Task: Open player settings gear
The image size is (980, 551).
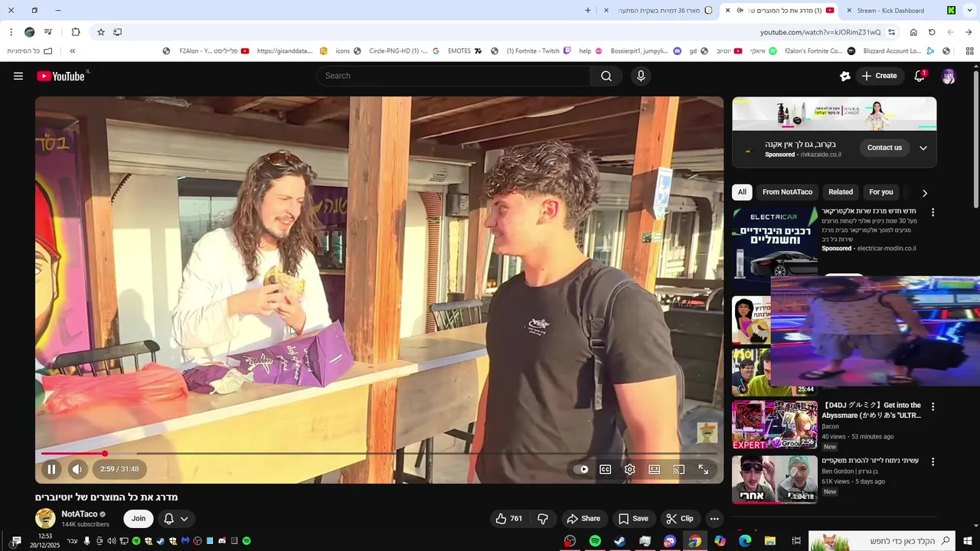Action: coord(629,469)
